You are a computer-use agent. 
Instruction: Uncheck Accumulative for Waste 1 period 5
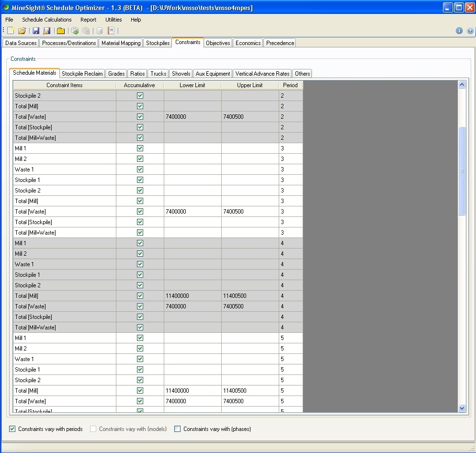pyautogui.click(x=140, y=359)
